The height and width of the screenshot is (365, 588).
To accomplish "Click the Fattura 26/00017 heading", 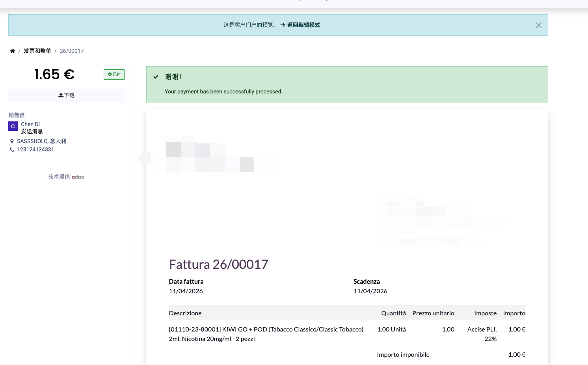I will tap(218, 264).
